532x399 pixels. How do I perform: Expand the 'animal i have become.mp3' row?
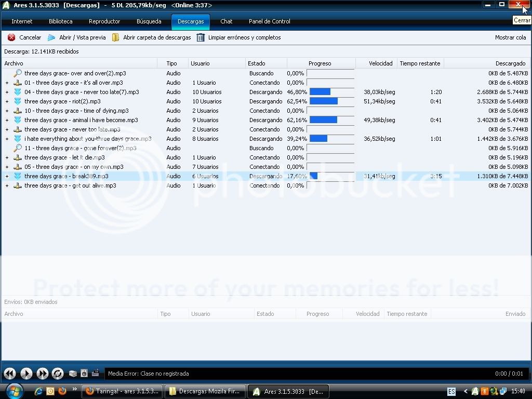(7, 120)
